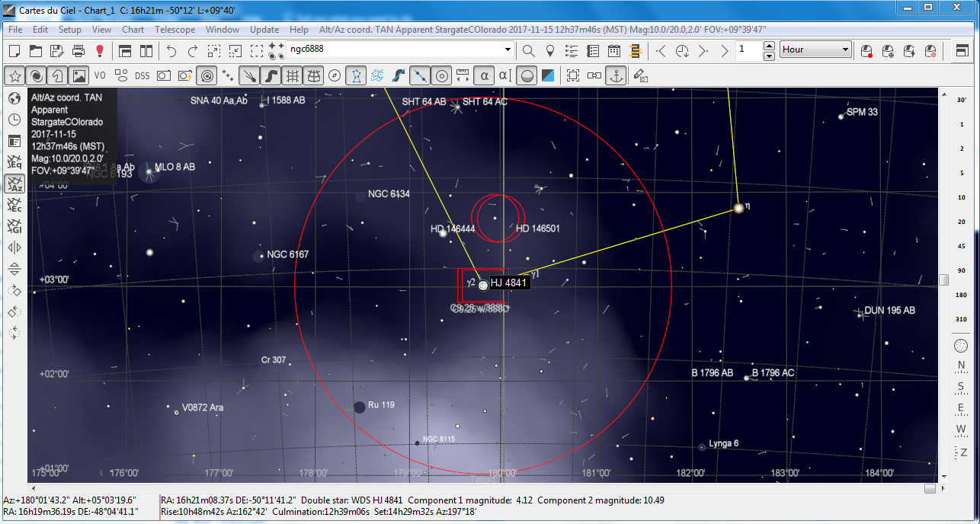Toggle background picture display

(78, 75)
